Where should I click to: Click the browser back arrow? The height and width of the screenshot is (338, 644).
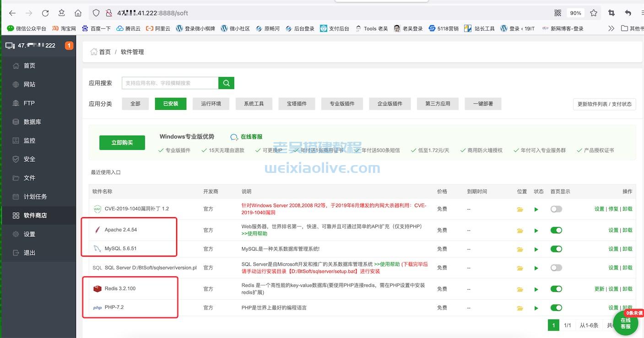12,13
